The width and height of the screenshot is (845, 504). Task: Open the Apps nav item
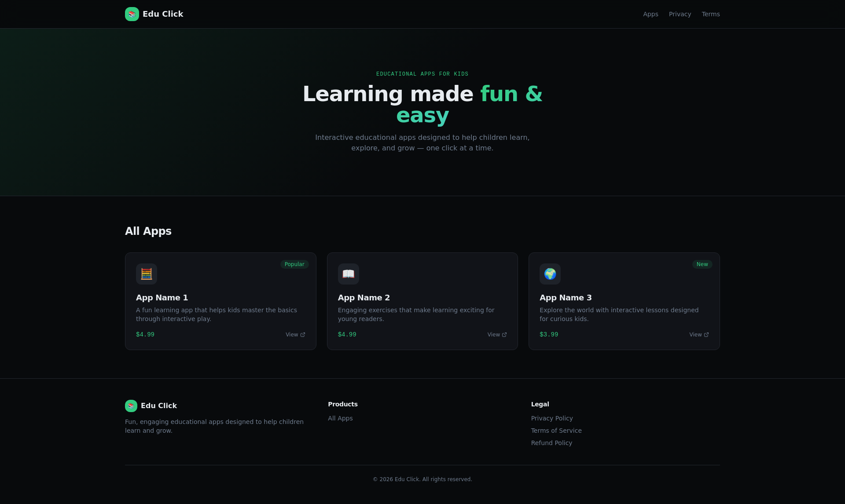(650, 14)
